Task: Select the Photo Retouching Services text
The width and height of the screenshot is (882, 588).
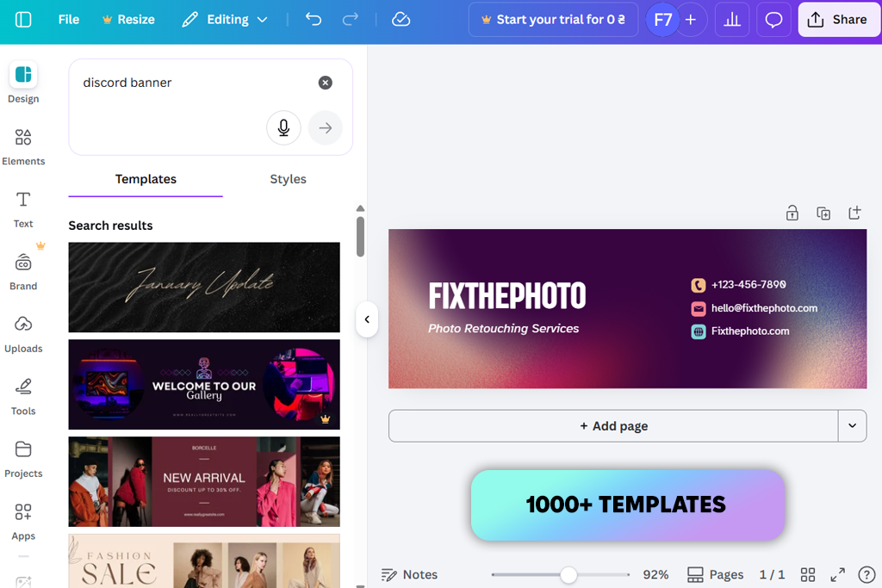Action: (503, 328)
